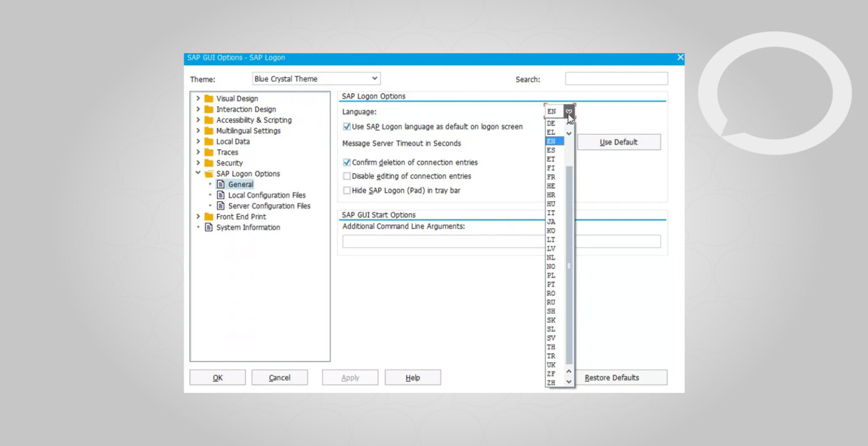
Task: Click the Traces folder icon
Action: (209, 152)
